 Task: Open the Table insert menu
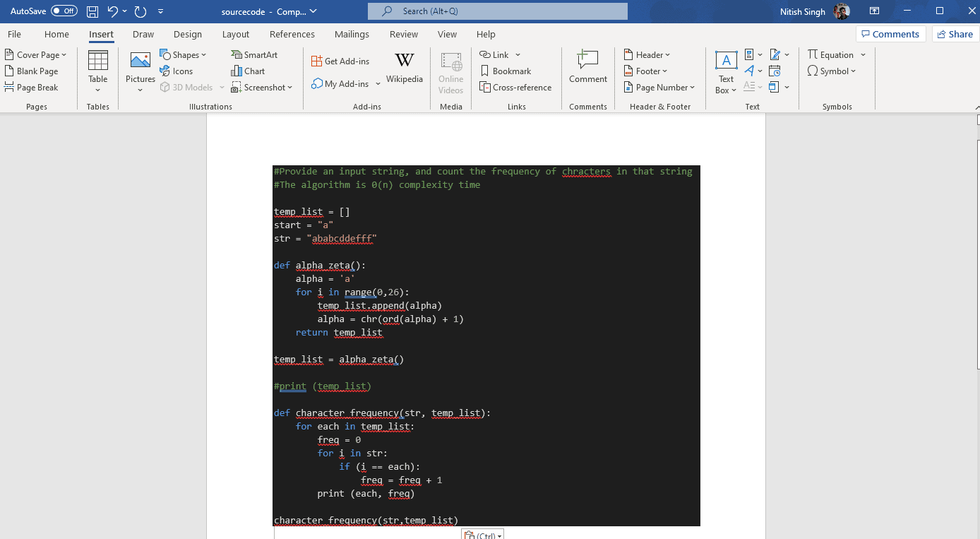click(98, 71)
